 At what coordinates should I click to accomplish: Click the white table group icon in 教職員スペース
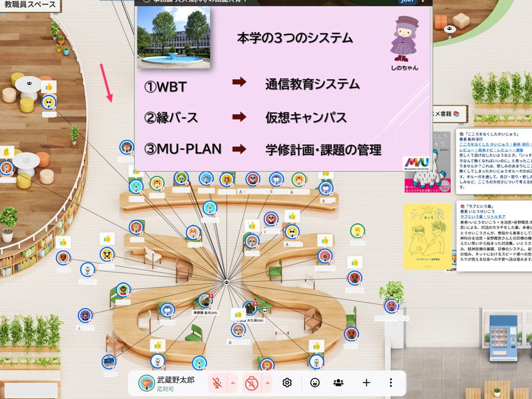pyautogui.click(x=29, y=83)
